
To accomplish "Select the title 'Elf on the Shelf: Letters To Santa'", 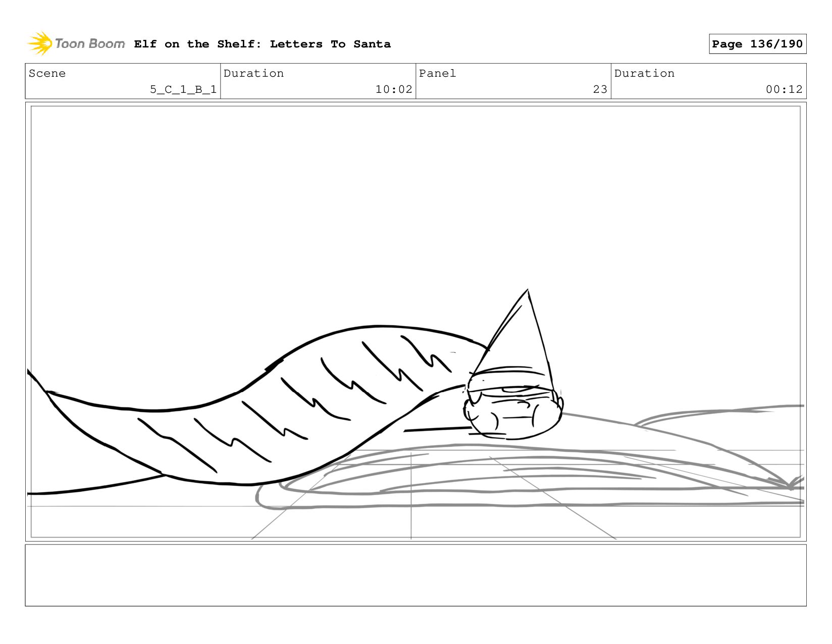I will [262, 44].
